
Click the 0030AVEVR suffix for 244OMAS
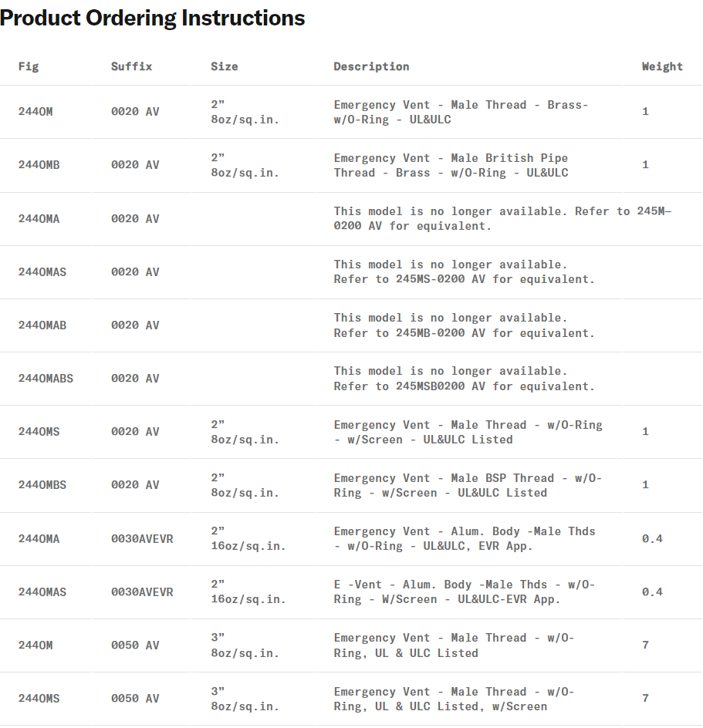pos(142,592)
